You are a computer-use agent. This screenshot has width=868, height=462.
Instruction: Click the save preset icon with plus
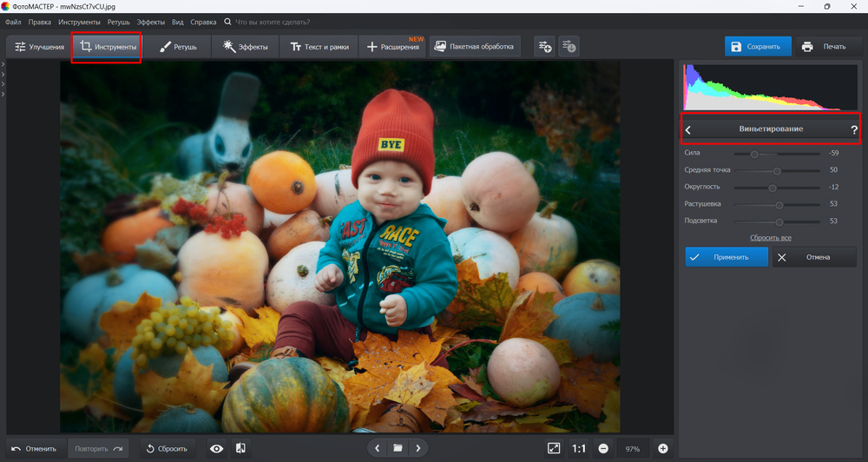tap(544, 46)
